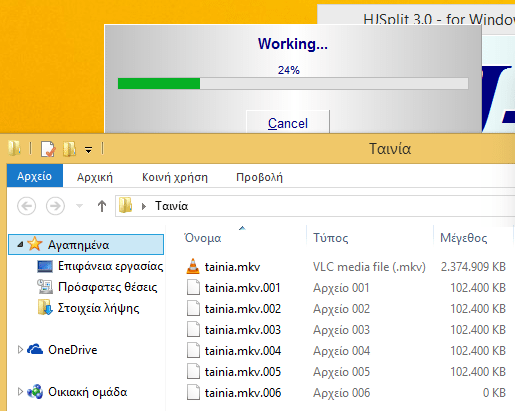
Task: Open the Αρχείο file menu tab
Action: tap(35, 176)
